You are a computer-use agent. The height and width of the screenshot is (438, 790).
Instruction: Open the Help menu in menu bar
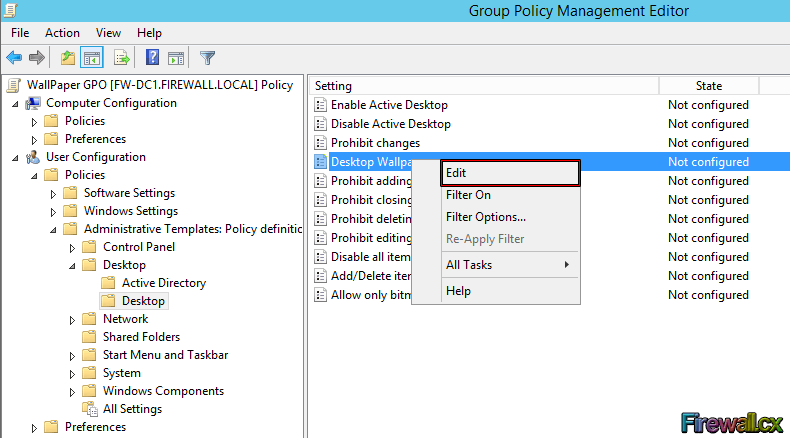point(149,33)
